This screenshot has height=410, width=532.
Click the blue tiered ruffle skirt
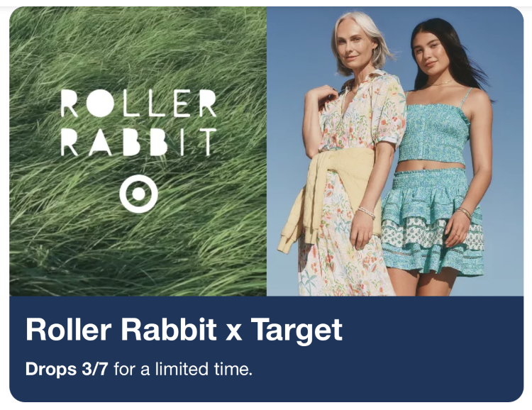click(433, 221)
